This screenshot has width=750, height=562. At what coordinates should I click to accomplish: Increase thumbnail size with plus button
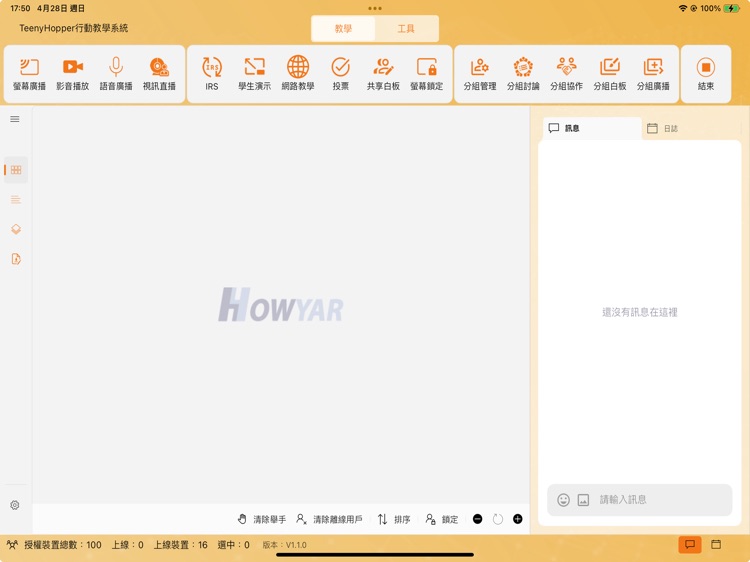(x=518, y=519)
